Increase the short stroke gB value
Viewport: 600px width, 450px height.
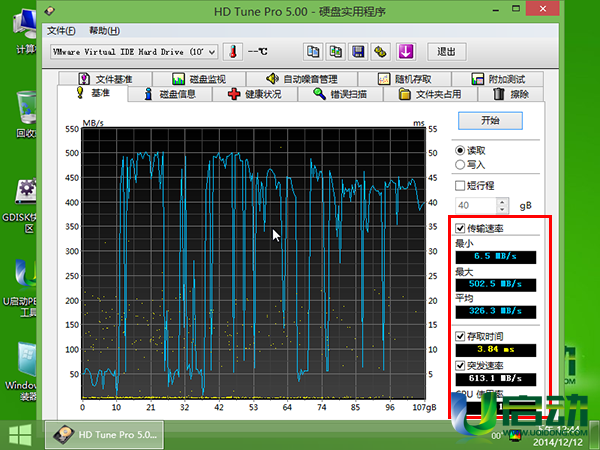pyautogui.click(x=502, y=201)
